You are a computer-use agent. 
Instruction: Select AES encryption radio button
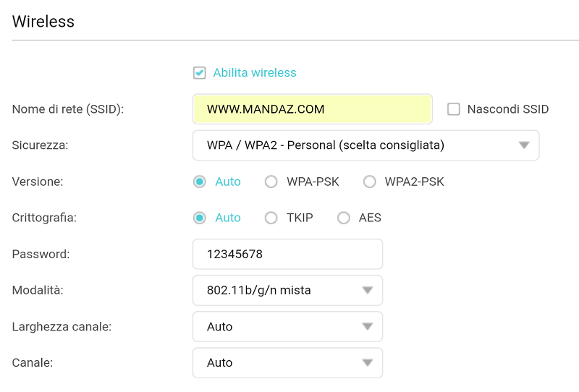click(x=343, y=218)
